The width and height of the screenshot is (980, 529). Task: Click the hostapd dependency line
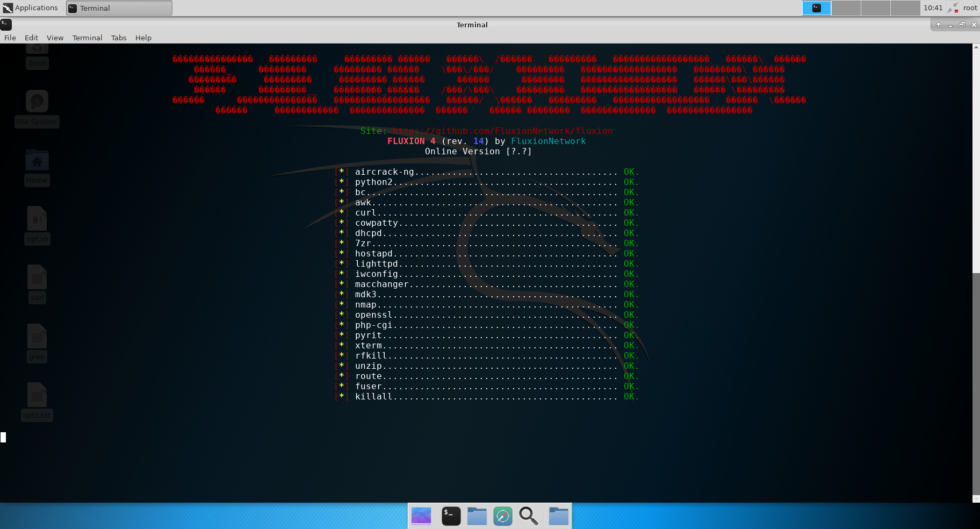click(x=486, y=254)
